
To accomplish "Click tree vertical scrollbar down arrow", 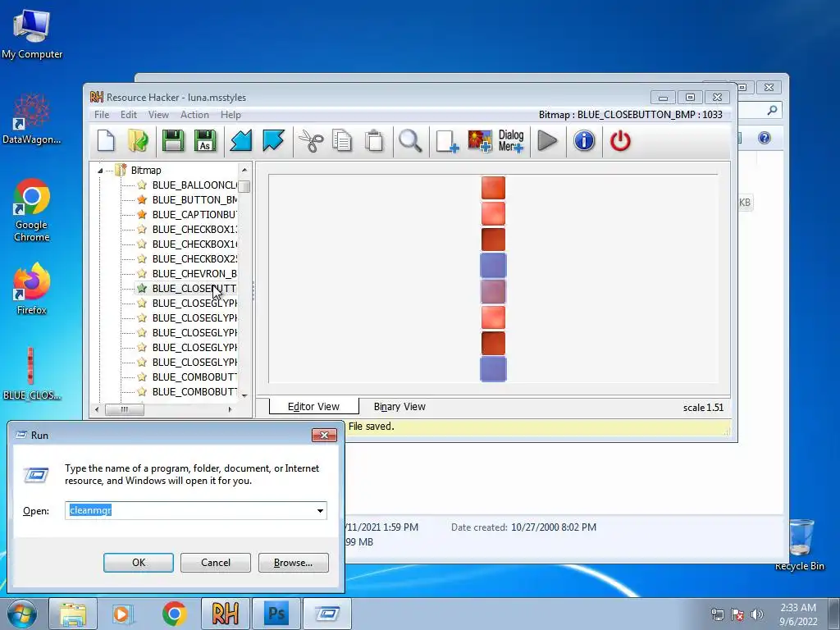I will tap(244, 396).
